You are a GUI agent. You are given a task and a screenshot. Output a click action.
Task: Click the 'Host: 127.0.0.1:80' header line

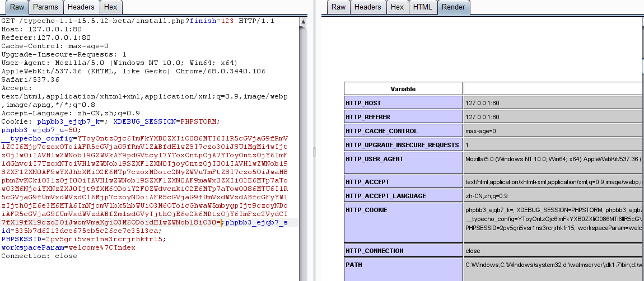(x=41, y=29)
